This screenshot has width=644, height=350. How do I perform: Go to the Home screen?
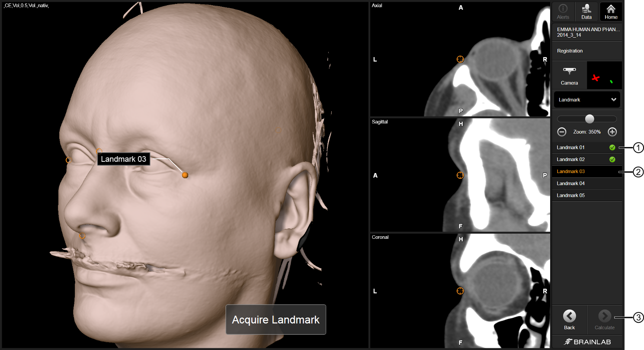coord(611,12)
